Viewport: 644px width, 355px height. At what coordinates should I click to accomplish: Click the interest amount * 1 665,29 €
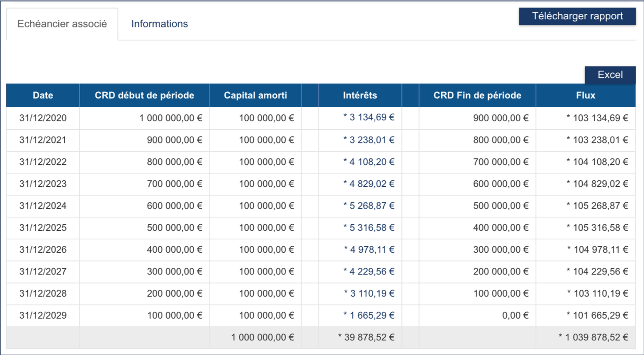tap(369, 315)
